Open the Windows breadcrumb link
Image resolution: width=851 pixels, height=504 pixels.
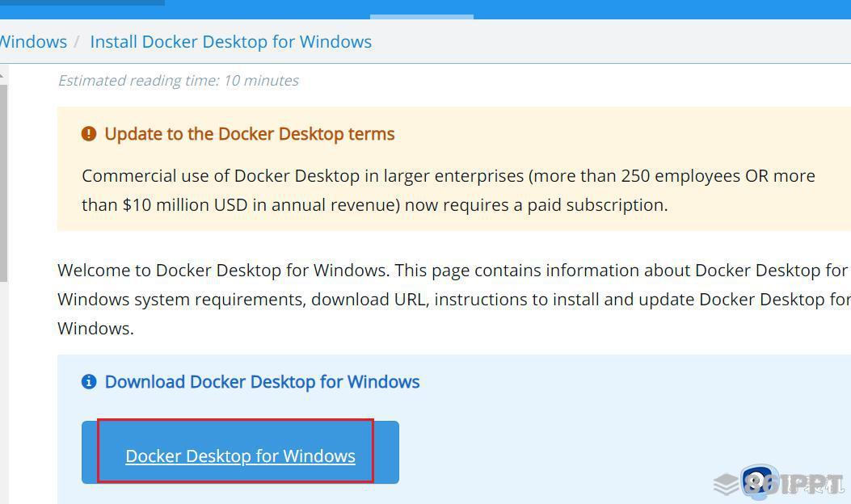33,42
